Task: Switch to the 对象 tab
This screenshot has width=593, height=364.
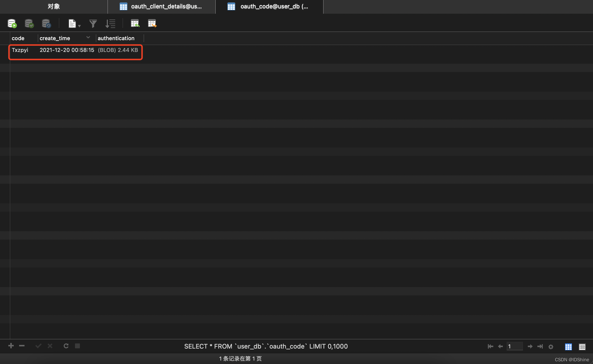Action: click(54, 7)
